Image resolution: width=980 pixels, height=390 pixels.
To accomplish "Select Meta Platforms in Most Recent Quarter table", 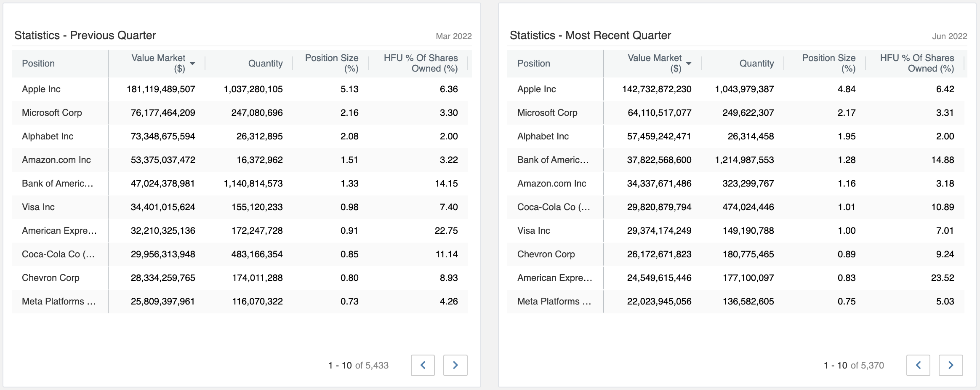I will pyautogui.click(x=554, y=302).
